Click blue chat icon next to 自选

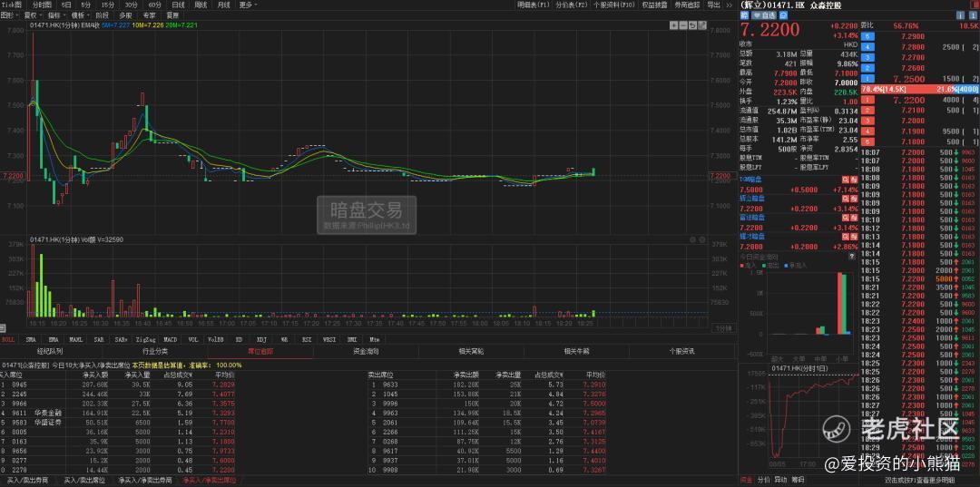tap(783, 15)
